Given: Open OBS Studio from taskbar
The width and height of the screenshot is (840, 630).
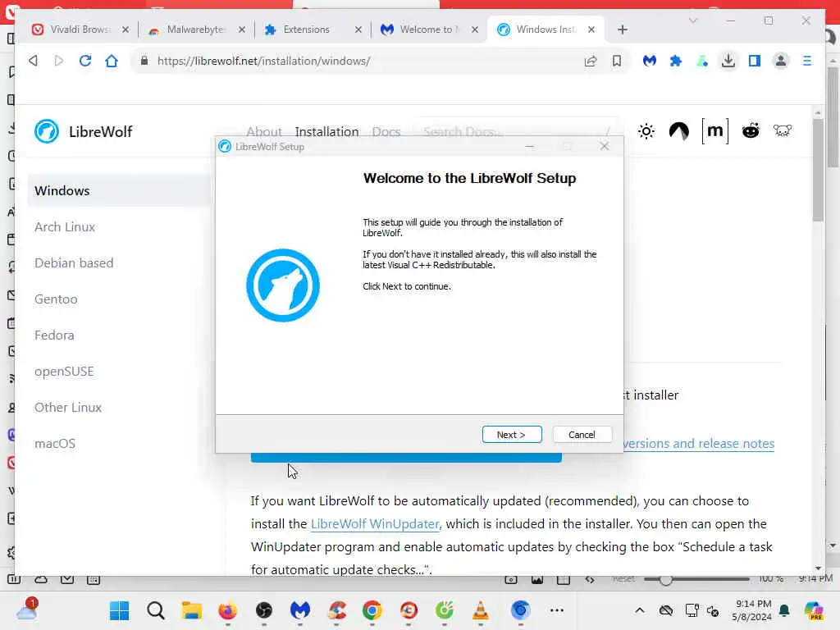Looking at the screenshot, I should pos(263,610).
